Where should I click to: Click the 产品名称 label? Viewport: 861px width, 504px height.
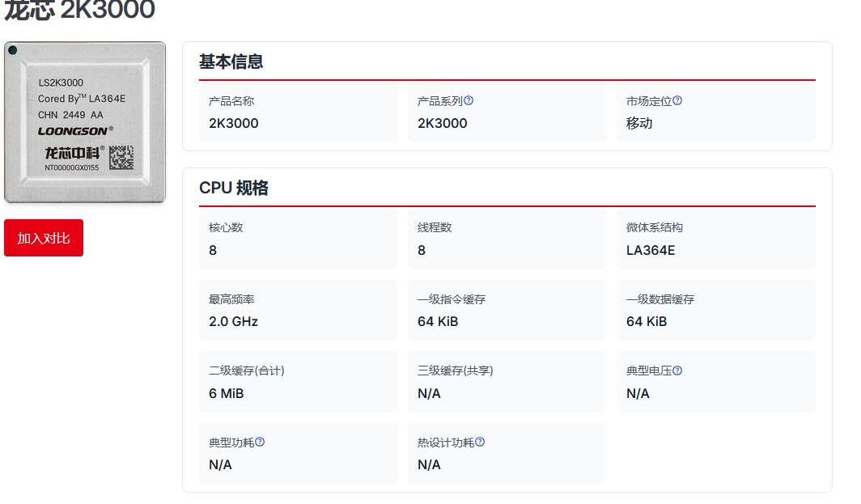tap(231, 101)
